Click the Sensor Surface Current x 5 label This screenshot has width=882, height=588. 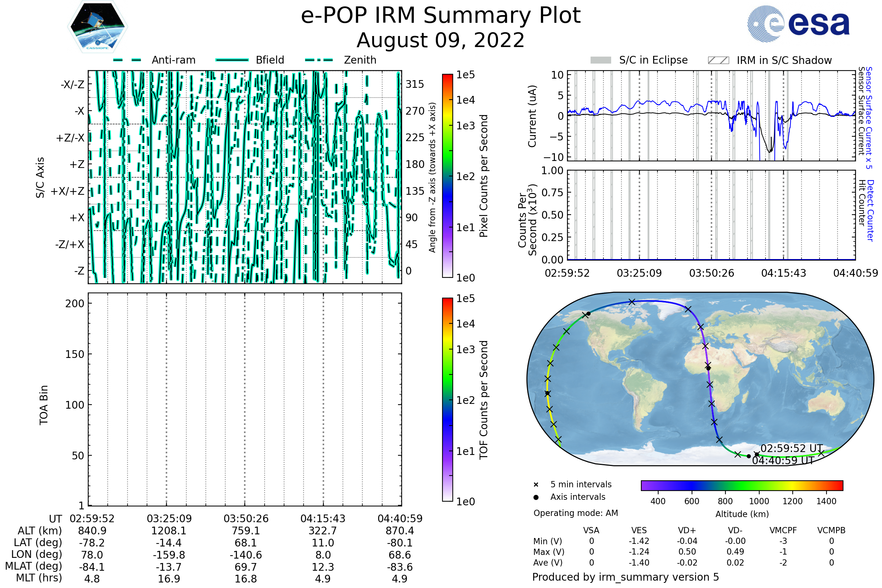(x=868, y=118)
